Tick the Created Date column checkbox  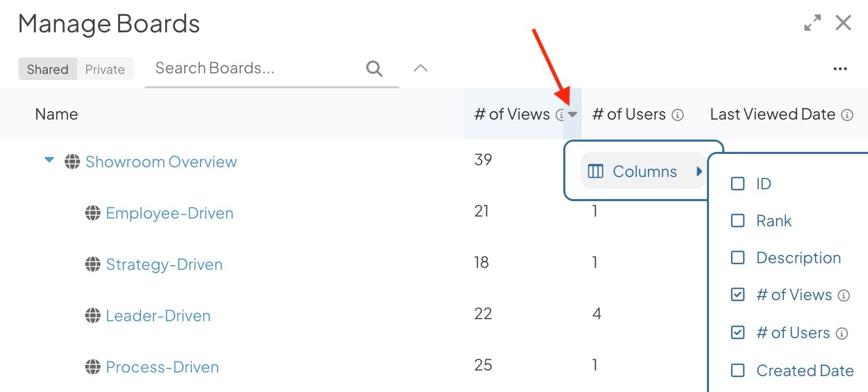click(x=738, y=370)
